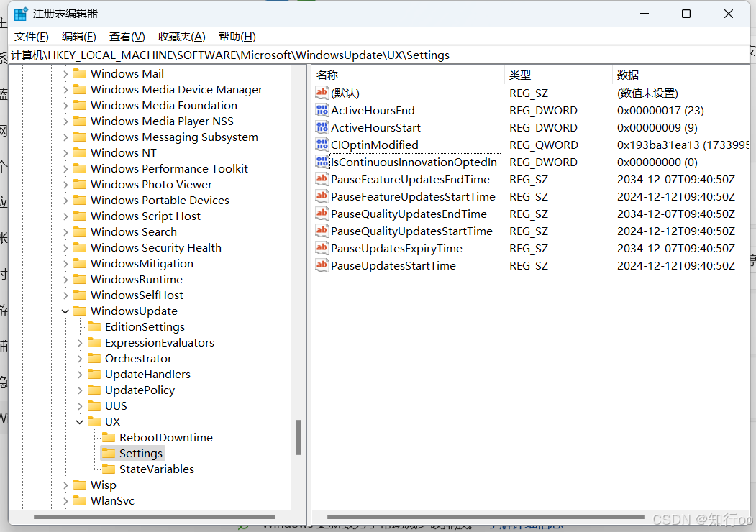Screen dimensions: 756x532
Task: Open the 收藏夹(A) menu
Action: coord(182,37)
